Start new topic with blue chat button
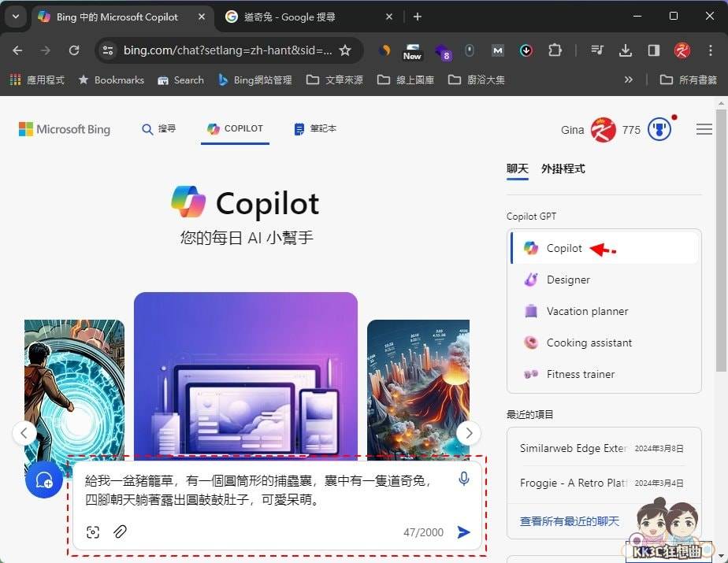 (x=44, y=480)
